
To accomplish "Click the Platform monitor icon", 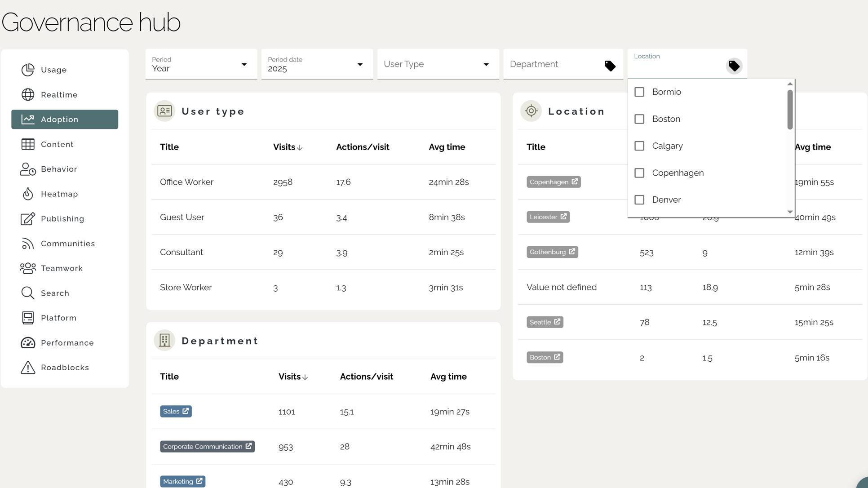I will [x=28, y=318].
